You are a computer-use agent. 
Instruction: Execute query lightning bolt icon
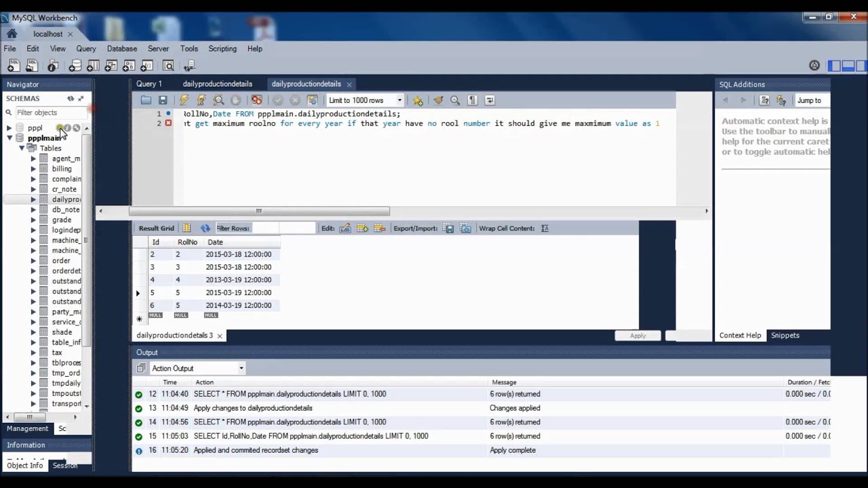[184, 100]
